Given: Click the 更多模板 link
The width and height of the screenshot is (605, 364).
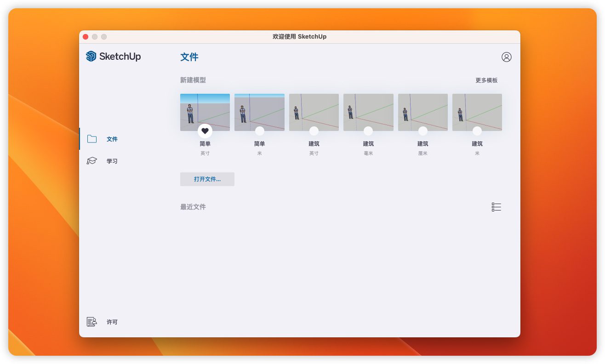Looking at the screenshot, I should [x=486, y=80].
